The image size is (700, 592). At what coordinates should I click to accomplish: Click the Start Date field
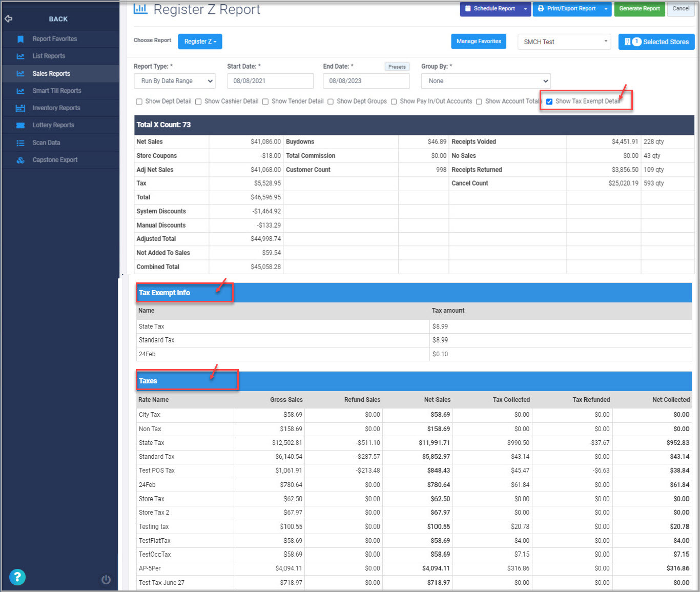coord(270,81)
